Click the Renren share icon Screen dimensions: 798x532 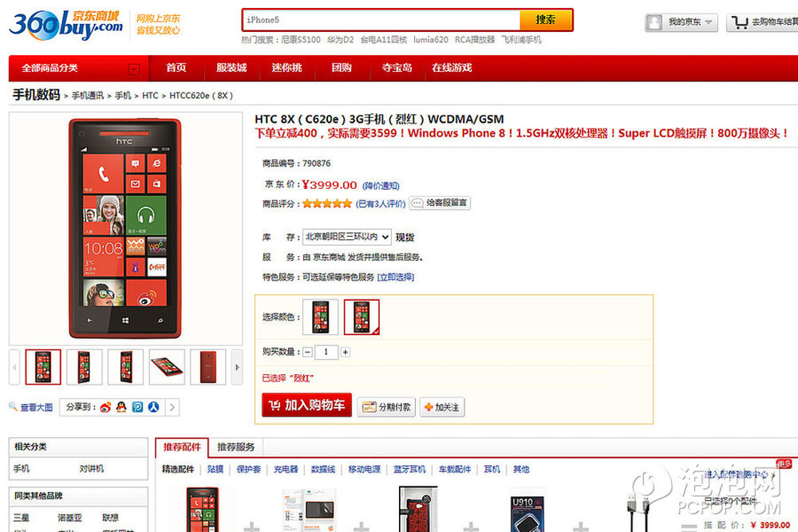[153, 407]
